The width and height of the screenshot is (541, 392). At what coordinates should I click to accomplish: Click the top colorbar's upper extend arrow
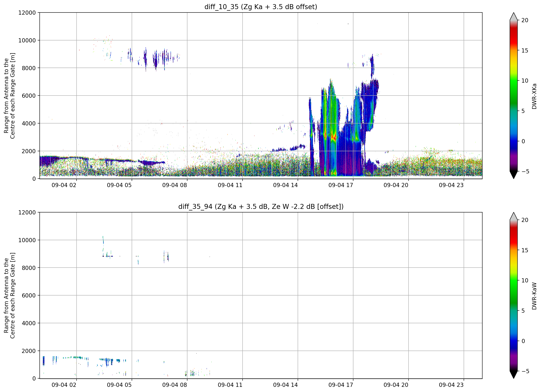(514, 16)
